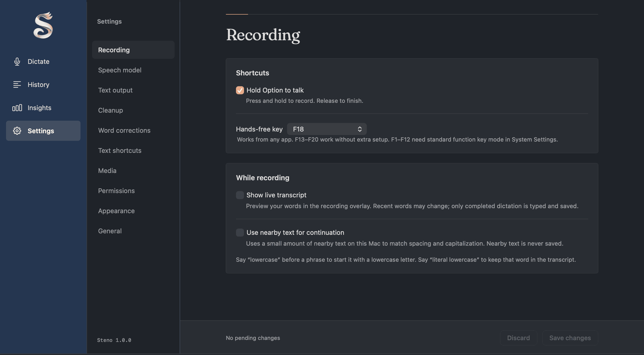Click the 'Works from any app' hint text
644x355 pixels.
pyautogui.click(x=397, y=140)
